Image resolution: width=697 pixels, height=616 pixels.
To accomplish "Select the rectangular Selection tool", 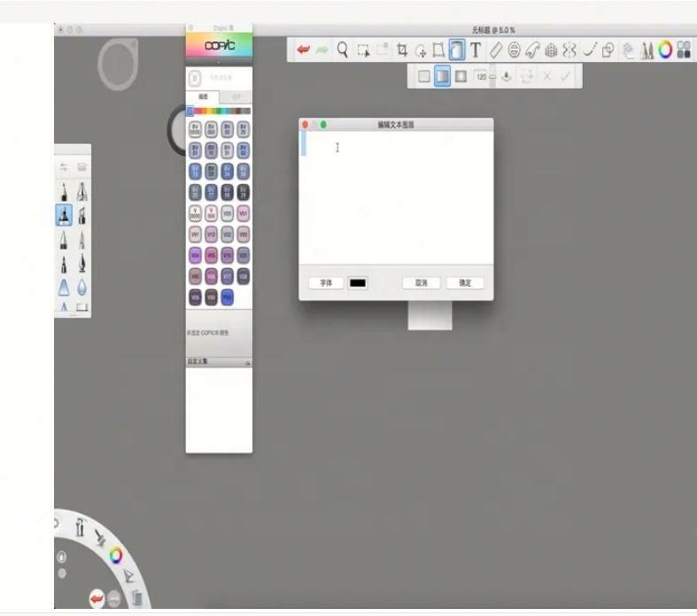I will click(362, 51).
